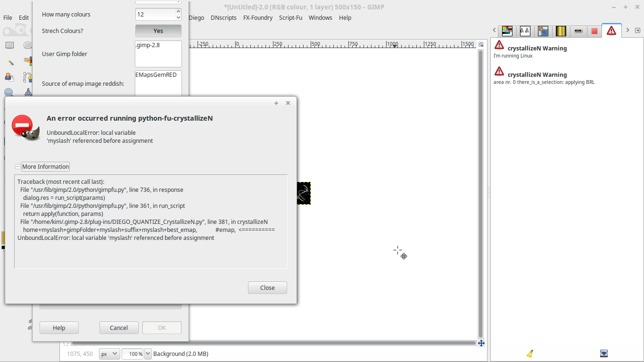
Task: Click the final UnboundLocalError traceback line
Action: (x=116, y=238)
